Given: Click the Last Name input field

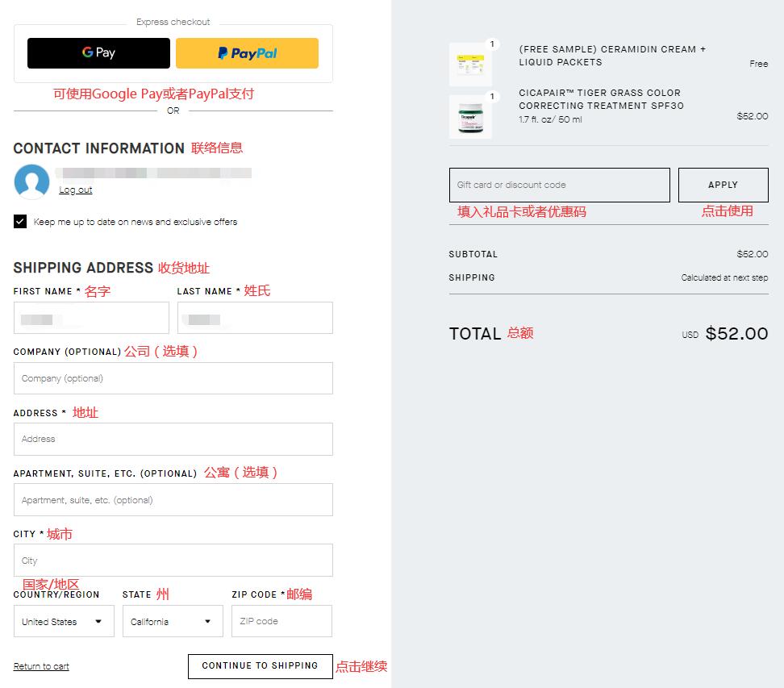Looking at the screenshot, I should [255, 318].
